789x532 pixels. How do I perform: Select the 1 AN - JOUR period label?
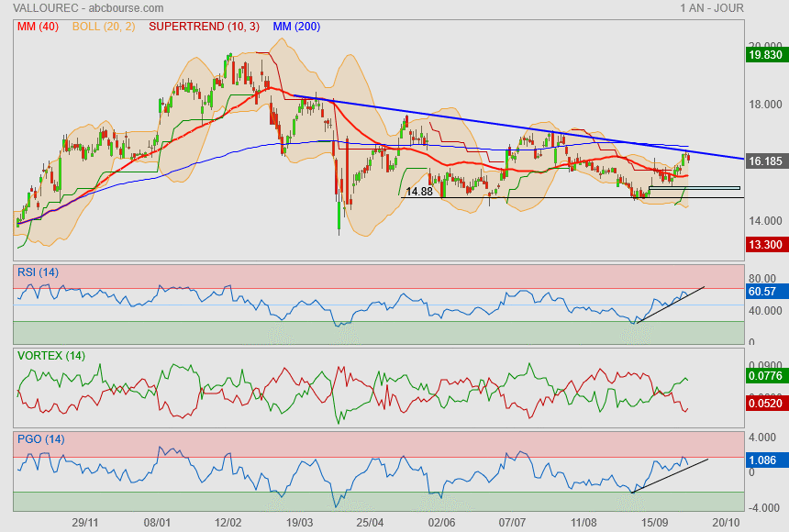tap(712, 8)
